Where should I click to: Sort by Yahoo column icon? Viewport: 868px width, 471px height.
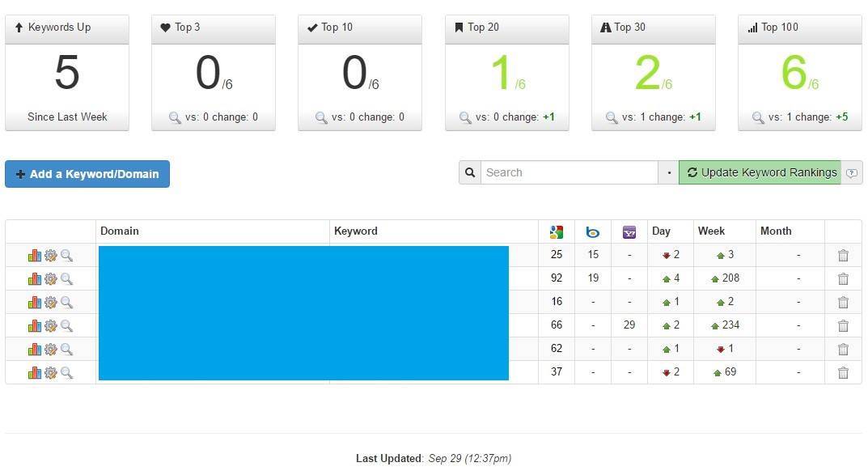coord(629,231)
